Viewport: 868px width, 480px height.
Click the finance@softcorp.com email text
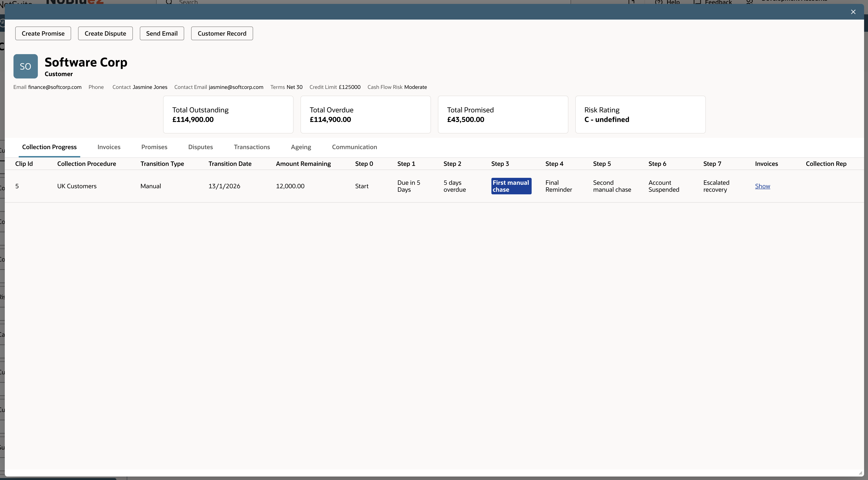[55, 87]
